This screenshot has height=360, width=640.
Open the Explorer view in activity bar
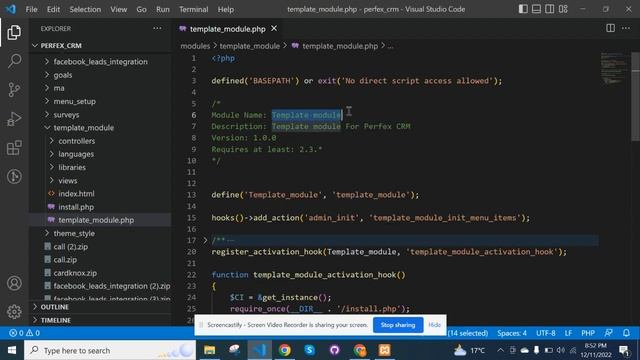[14, 32]
